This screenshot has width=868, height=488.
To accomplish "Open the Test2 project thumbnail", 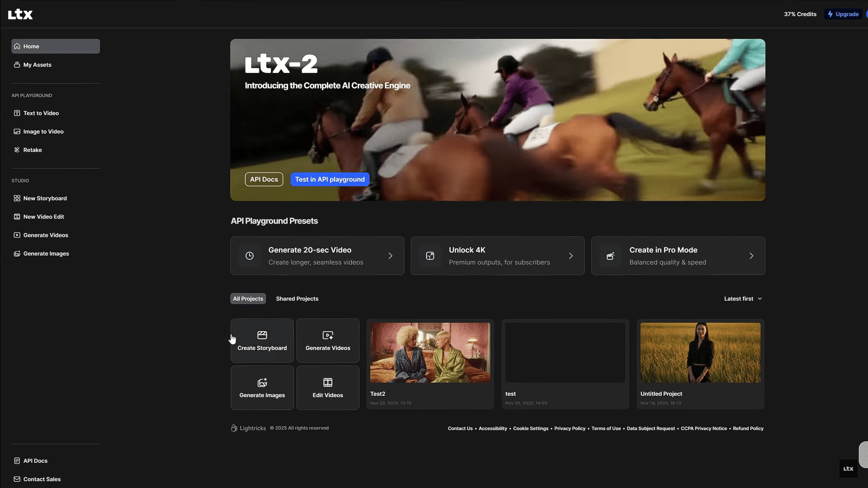I will (430, 353).
